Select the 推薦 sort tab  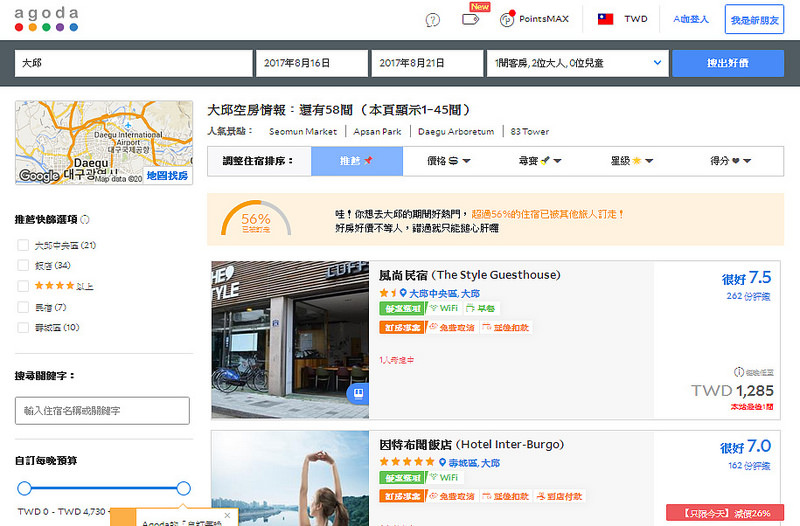(357, 161)
